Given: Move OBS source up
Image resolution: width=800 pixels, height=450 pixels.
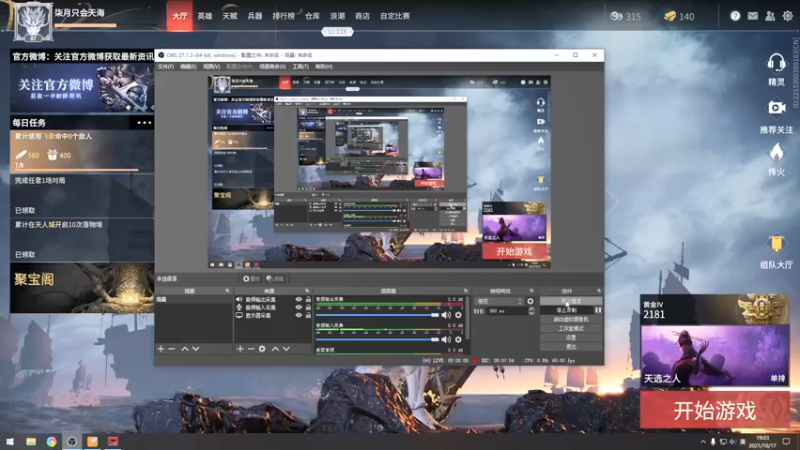Looking at the screenshot, I should pyautogui.click(x=275, y=349).
